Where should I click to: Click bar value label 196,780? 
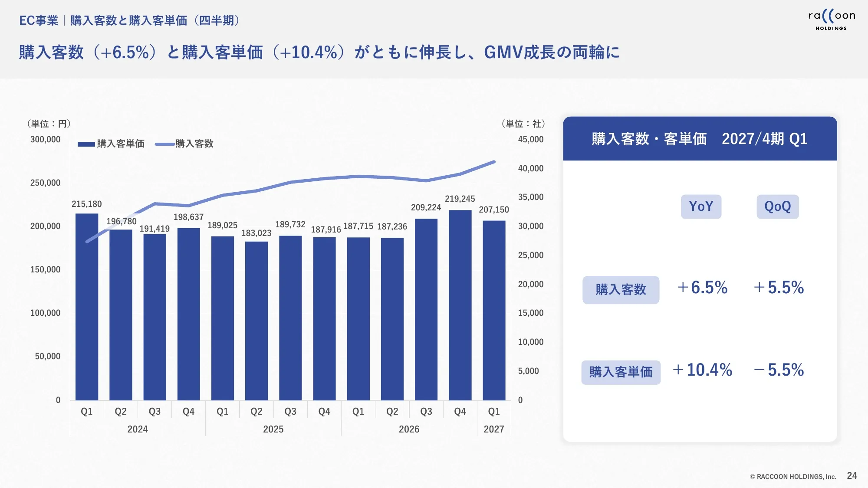pyautogui.click(x=122, y=221)
